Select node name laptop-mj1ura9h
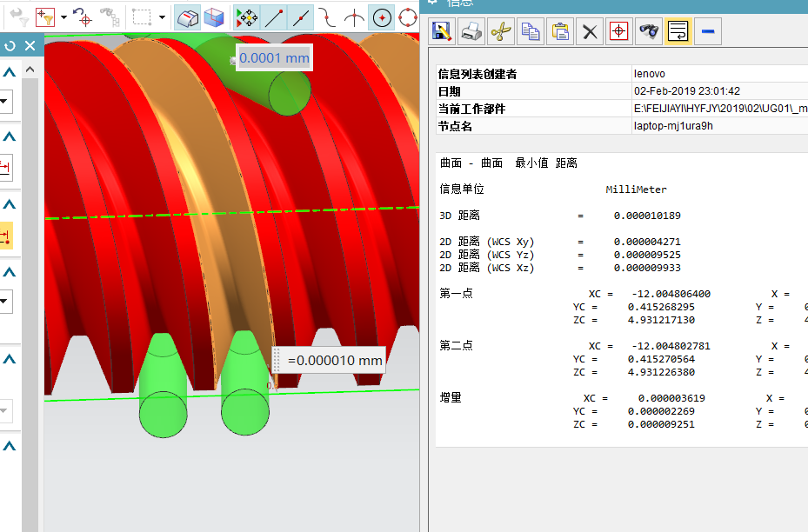The width and height of the screenshot is (808, 532). pyautogui.click(x=673, y=126)
